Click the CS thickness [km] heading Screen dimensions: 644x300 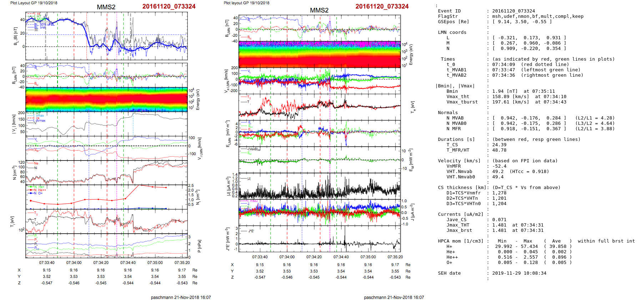[x=461, y=188]
